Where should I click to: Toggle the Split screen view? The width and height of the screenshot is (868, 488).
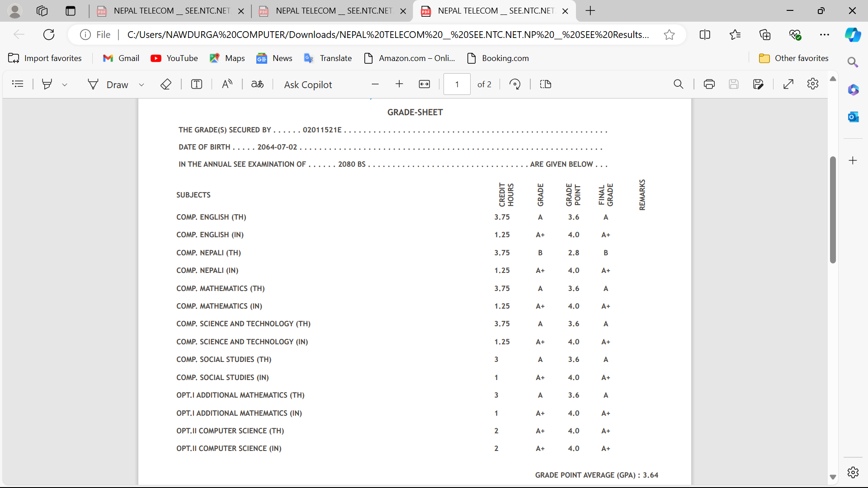[x=704, y=35]
